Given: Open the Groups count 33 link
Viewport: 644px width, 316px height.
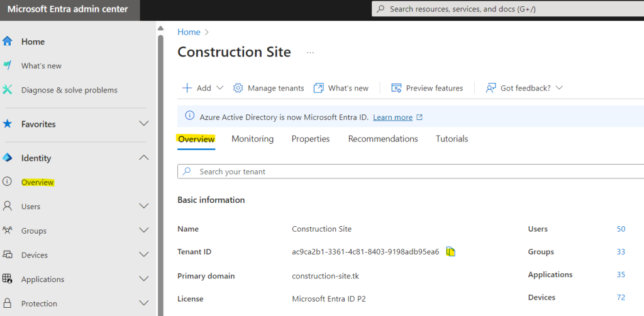Looking at the screenshot, I should click(x=621, y=252).
